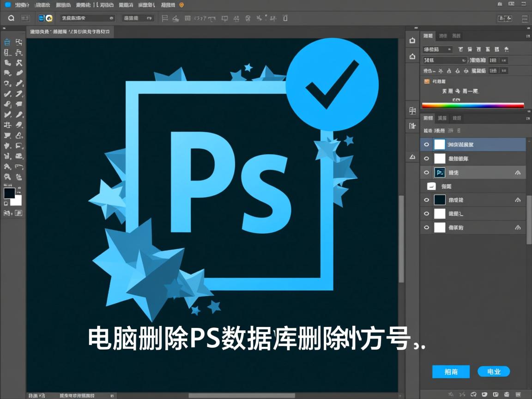Toggle visibility of the Ps thumbnail layer
The image size is (532, 399).
click(426, 172)
